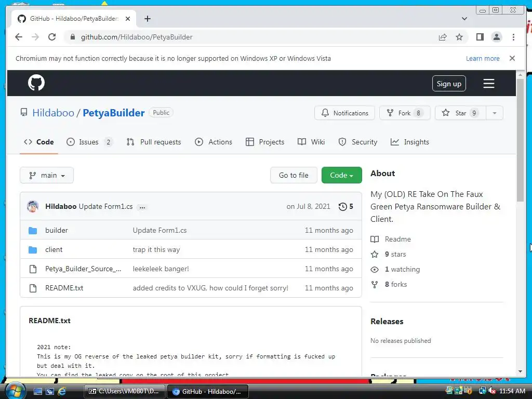
Task: Click the Fork button
Action: (405, 113)
